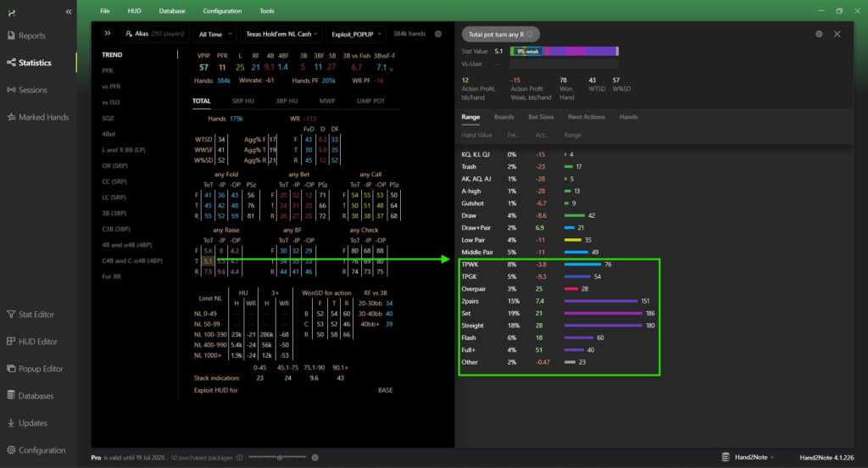Open the Database menu
The width and height of the screenshot is (868, 468).
[x=172, y=11]
